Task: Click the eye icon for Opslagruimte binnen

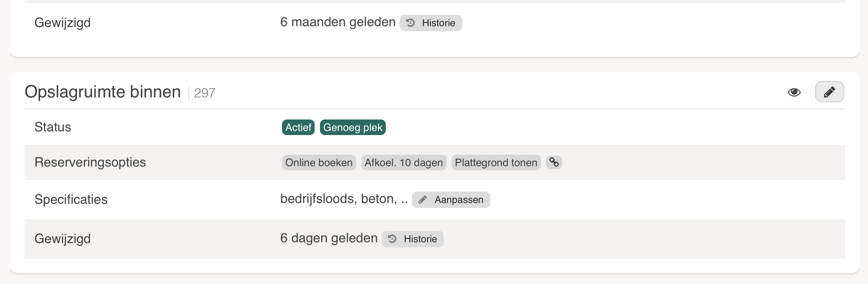Action: (x=794, y=92)
